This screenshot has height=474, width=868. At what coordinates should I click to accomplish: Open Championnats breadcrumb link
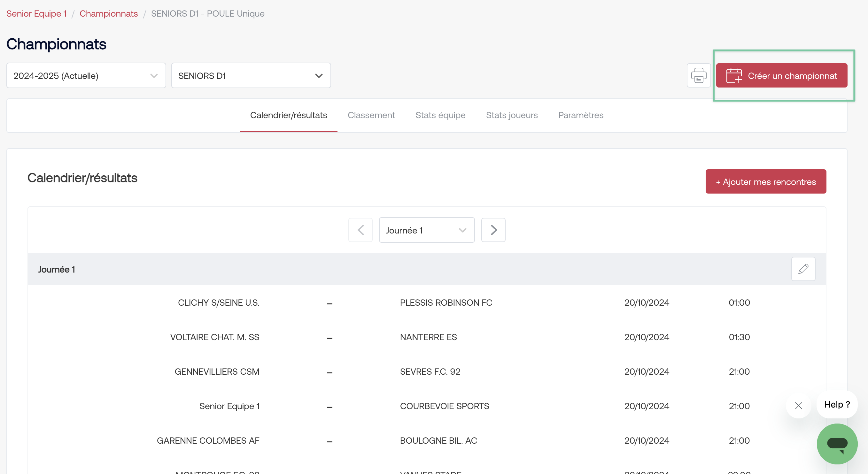(x=109, y=13)
